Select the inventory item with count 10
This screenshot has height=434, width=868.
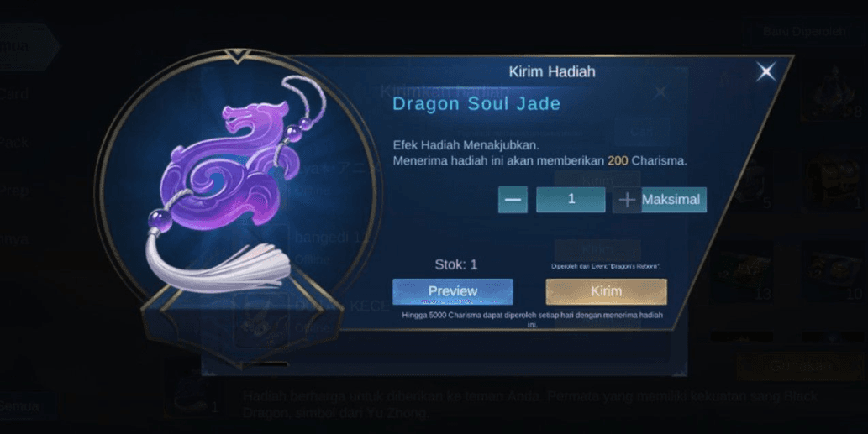tap(833, 271)
